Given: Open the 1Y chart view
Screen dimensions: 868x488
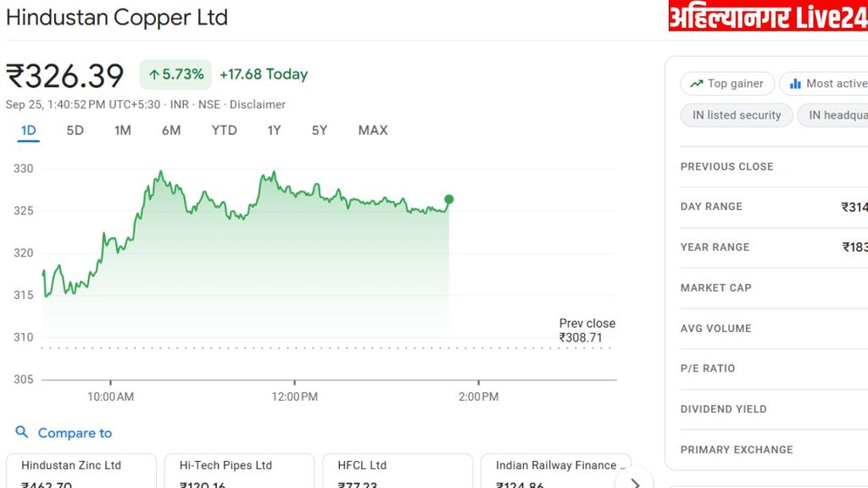Looking at the screenshot, I should (x=274, y=130).
